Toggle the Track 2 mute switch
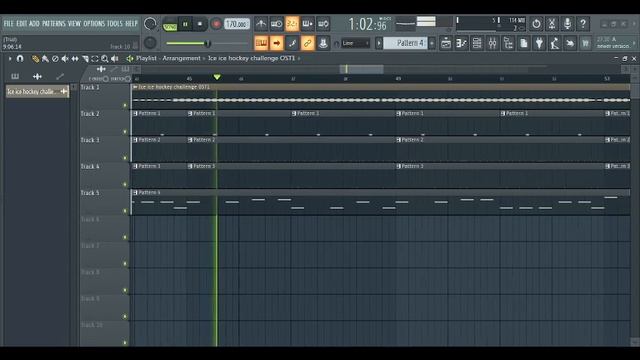 tap(125, 132)
